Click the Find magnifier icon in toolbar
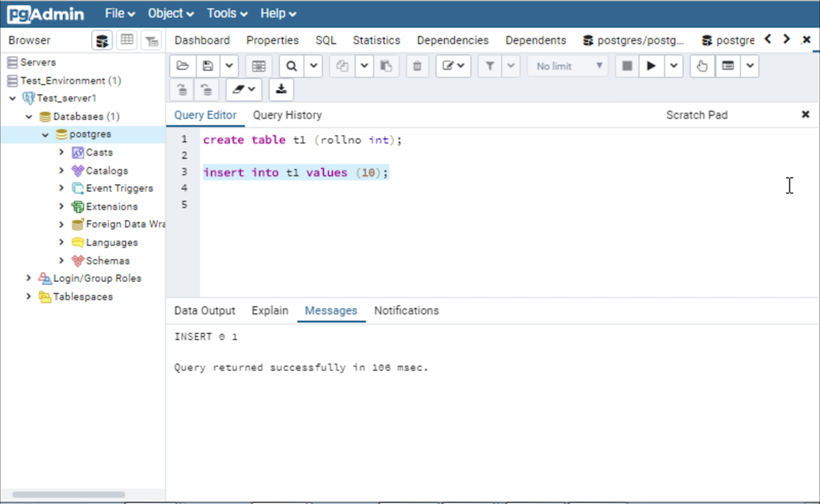Screen dimensions: 820x504 [x=292, y=66]
